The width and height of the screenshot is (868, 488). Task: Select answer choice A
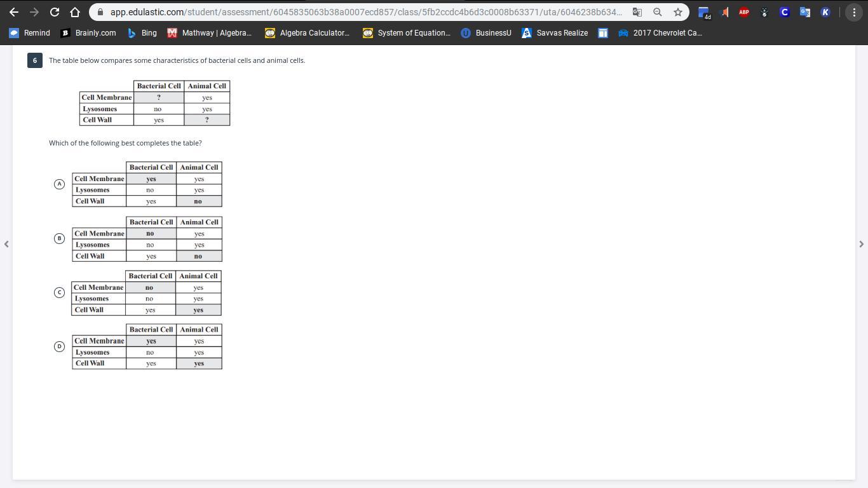point(59,184)
